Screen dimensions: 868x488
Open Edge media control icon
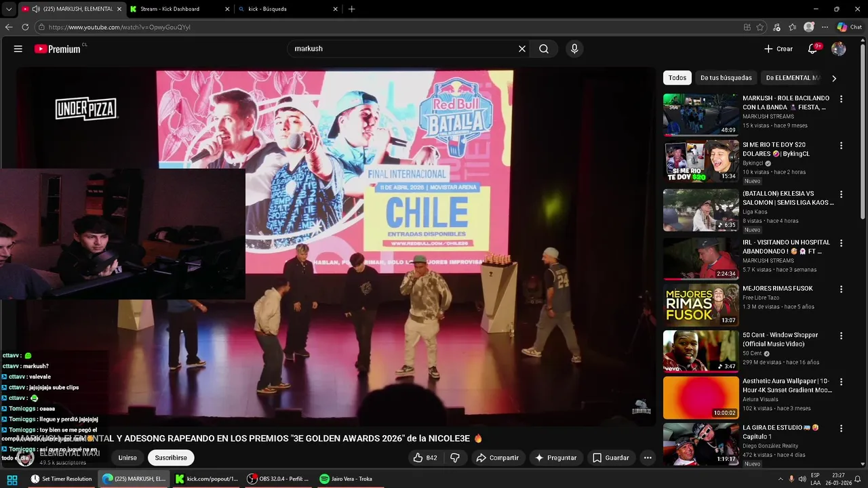[776, 27]
